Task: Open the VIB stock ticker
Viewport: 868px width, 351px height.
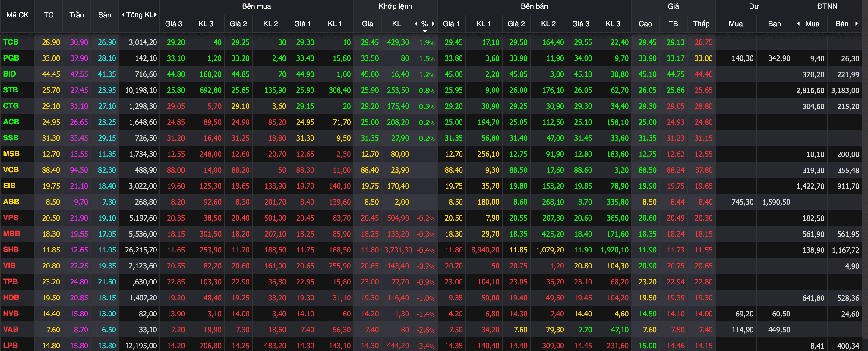Action: pos(9,265)
